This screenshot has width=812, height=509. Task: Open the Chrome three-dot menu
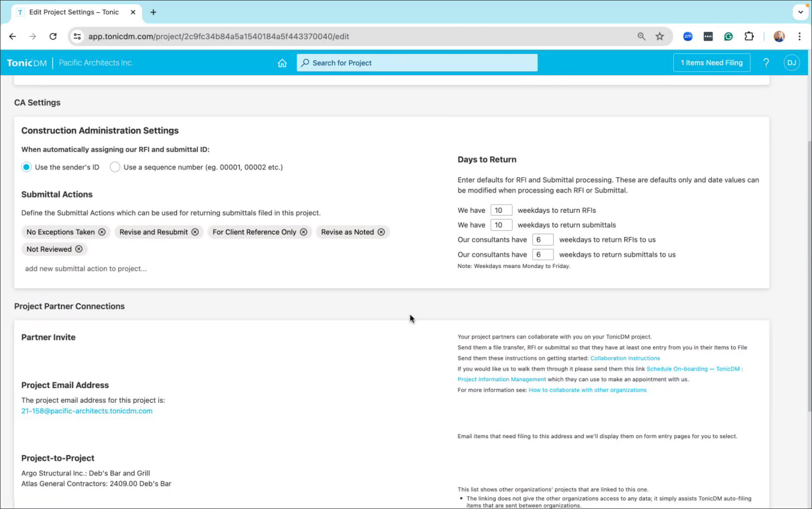[x=799, y=36]
